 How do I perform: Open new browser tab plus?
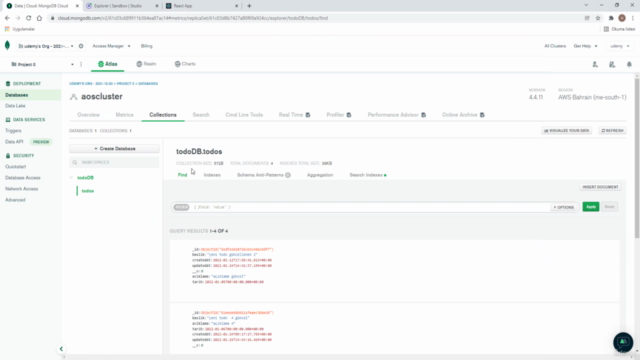(x=249, y=6)
